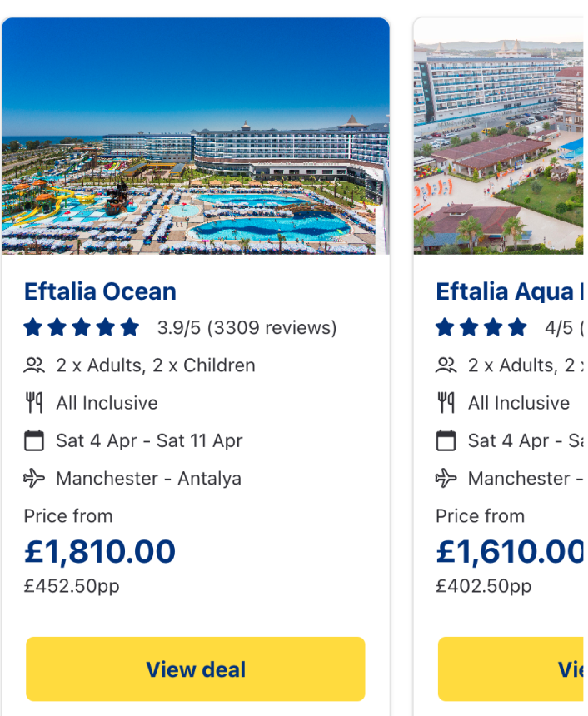Click the guests icon on Eftalia Aqua card
The image size is (588, 716).
pyautogui.click(x=446, y=365)
